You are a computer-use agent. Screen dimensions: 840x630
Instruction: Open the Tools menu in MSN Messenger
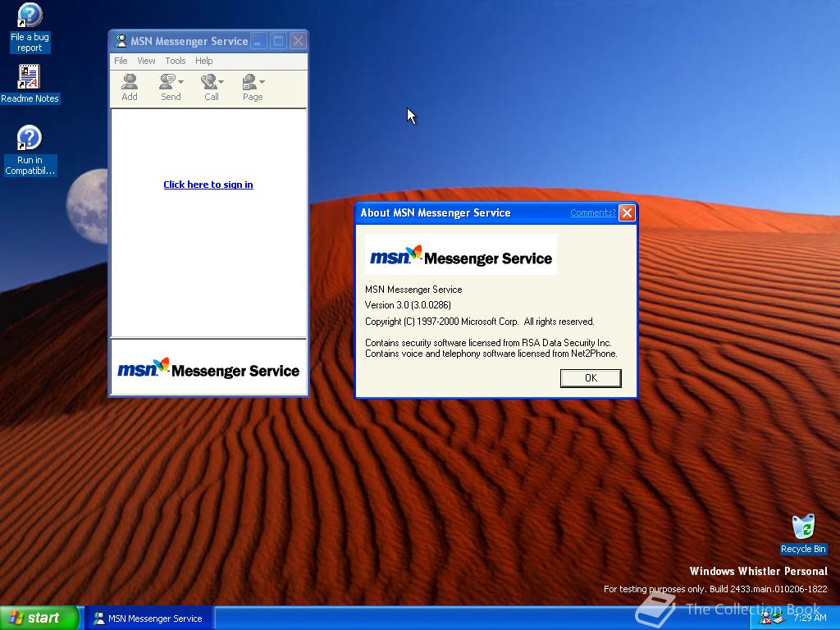point(176,61)
